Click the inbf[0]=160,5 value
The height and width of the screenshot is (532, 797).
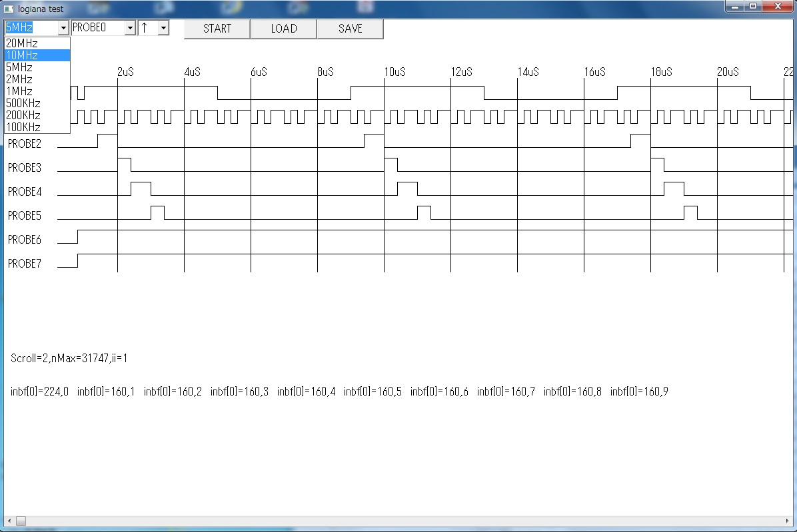[x=373, y=392]
